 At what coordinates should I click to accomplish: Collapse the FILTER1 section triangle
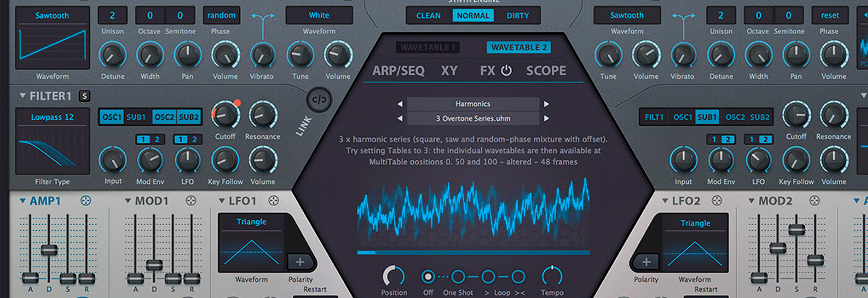[23, 96]
